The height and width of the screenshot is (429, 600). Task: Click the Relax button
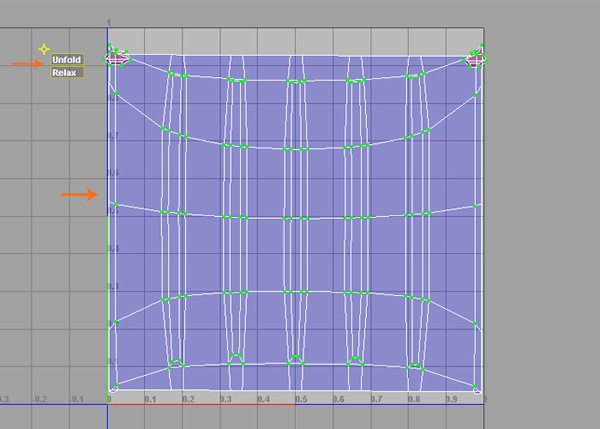pos(67,73)
